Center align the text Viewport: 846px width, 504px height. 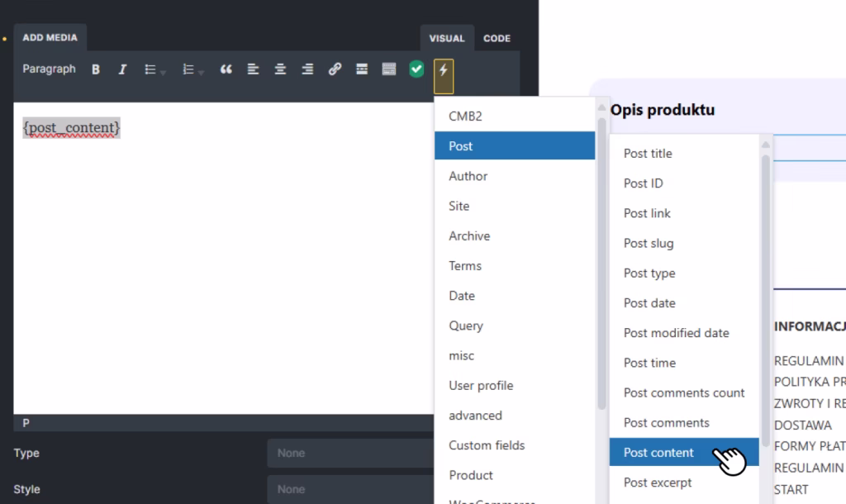coord(280,70)
